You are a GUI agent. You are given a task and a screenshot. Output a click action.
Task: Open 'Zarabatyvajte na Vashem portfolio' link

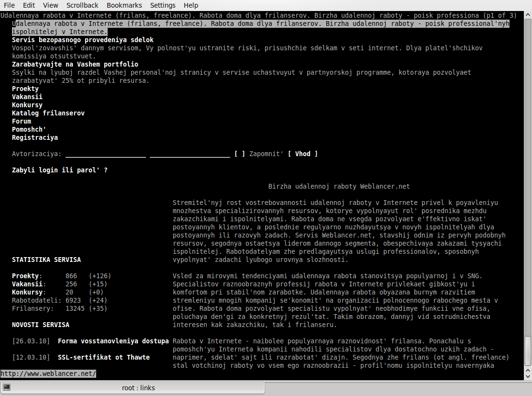point(75,64)
